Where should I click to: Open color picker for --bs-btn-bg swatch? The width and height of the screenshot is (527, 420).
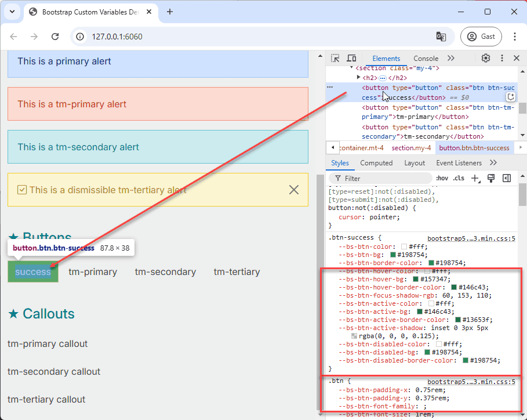[392, 255]
